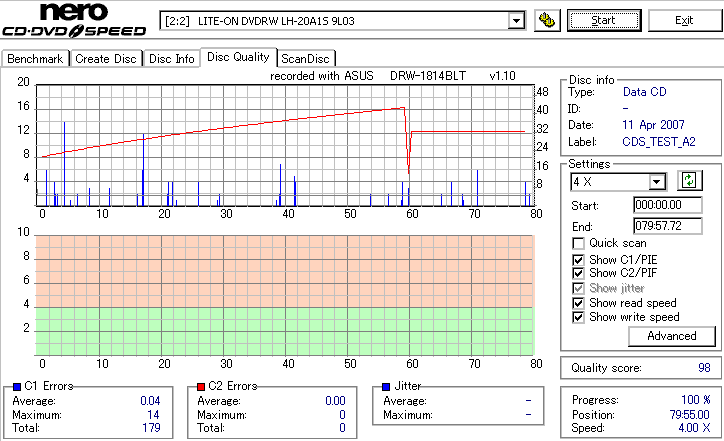
Task: Click the blue Jitter legend square
Action: tap(386, 387)
